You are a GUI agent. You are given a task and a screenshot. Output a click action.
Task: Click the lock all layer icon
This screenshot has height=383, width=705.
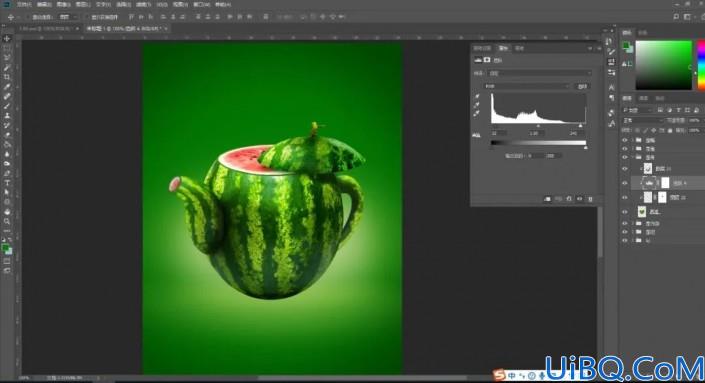tap(670, 130)
